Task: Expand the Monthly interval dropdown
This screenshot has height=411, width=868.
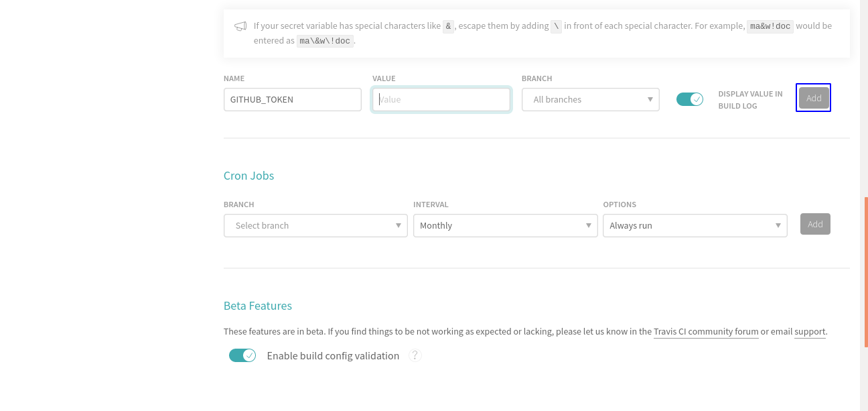Action: tap(505, 225)
